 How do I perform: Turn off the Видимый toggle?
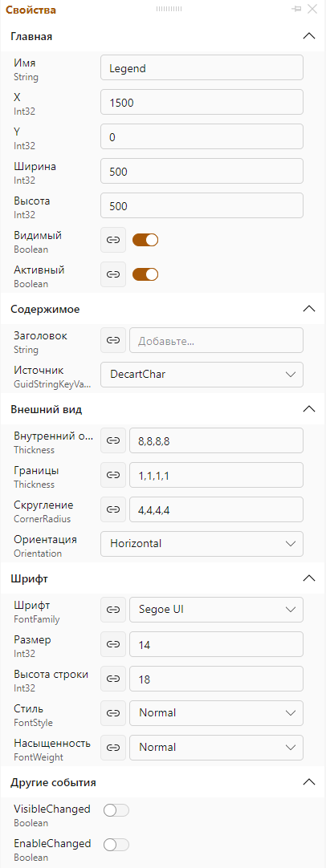pyautogui.click(x=145, y=240)
